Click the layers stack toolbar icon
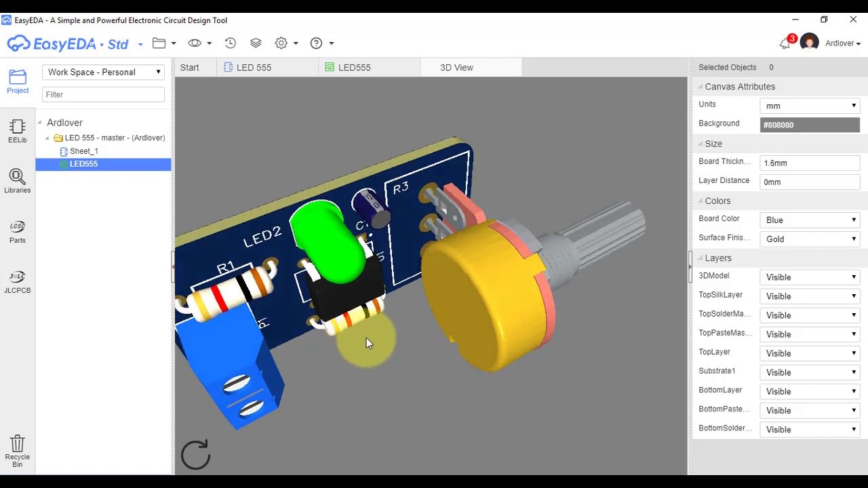The height and width of the screenshot is (488, 868). pos(256,43)
